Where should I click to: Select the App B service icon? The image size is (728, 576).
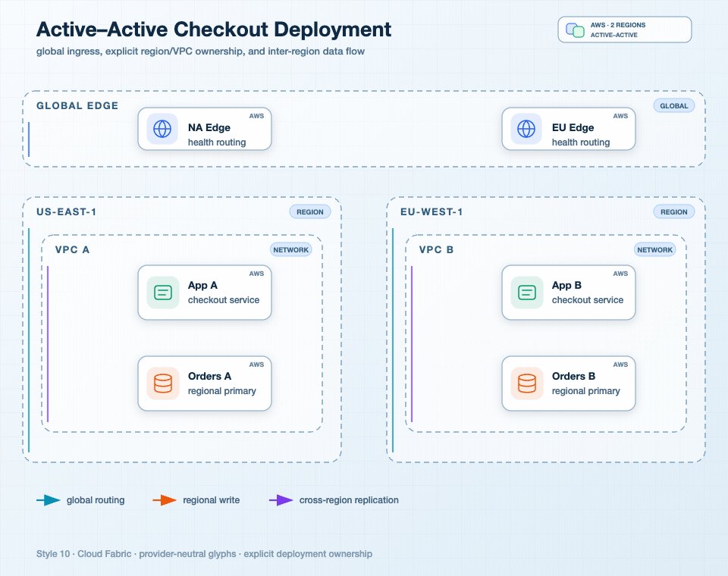pos(527,293)
